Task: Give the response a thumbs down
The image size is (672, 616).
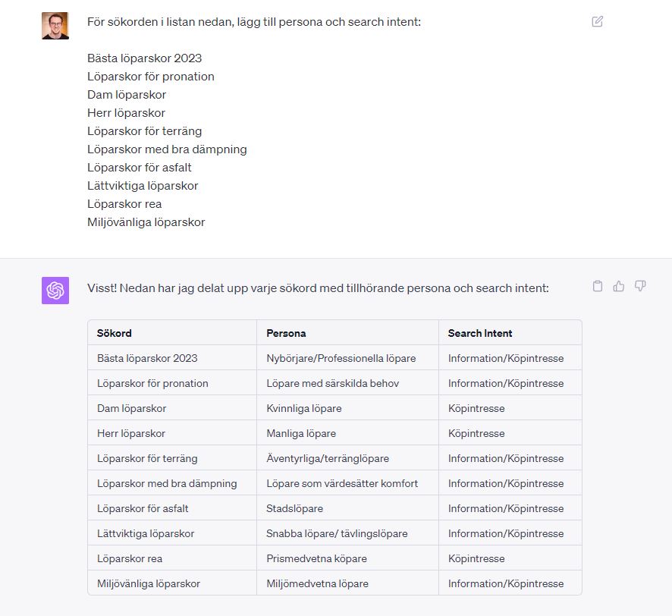Action: click(640, 286)
